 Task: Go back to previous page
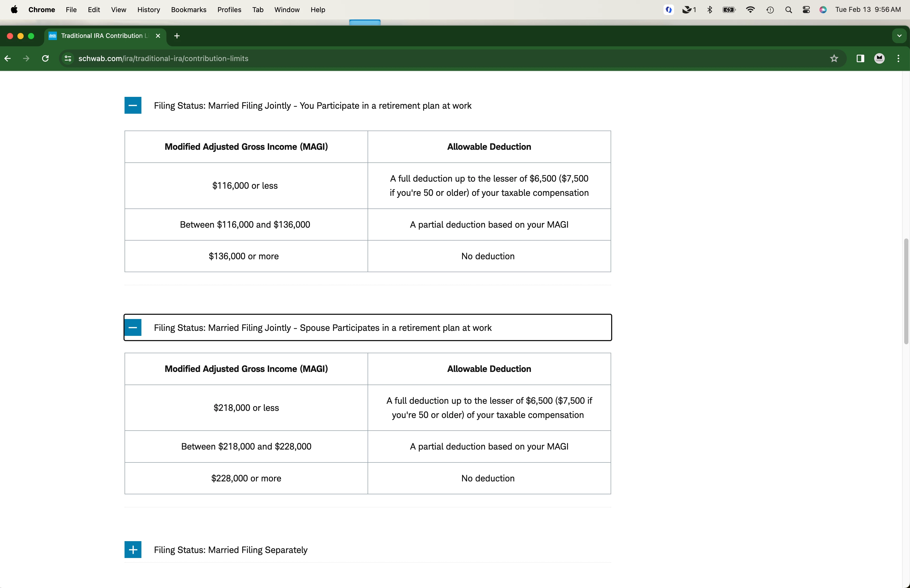(8, 58)
